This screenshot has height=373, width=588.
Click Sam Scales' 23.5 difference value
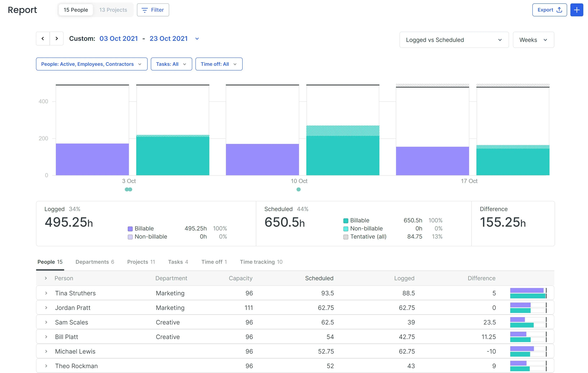(x=489, y=322)
